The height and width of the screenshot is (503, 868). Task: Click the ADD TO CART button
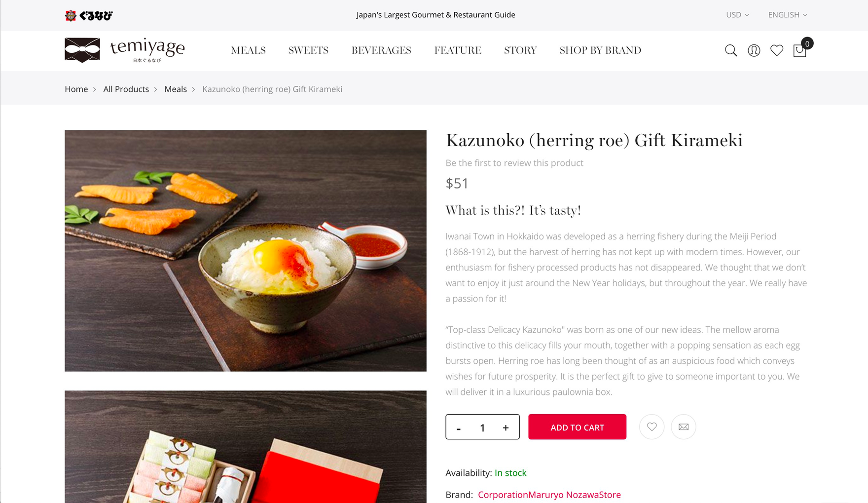[x=577, y=427]
